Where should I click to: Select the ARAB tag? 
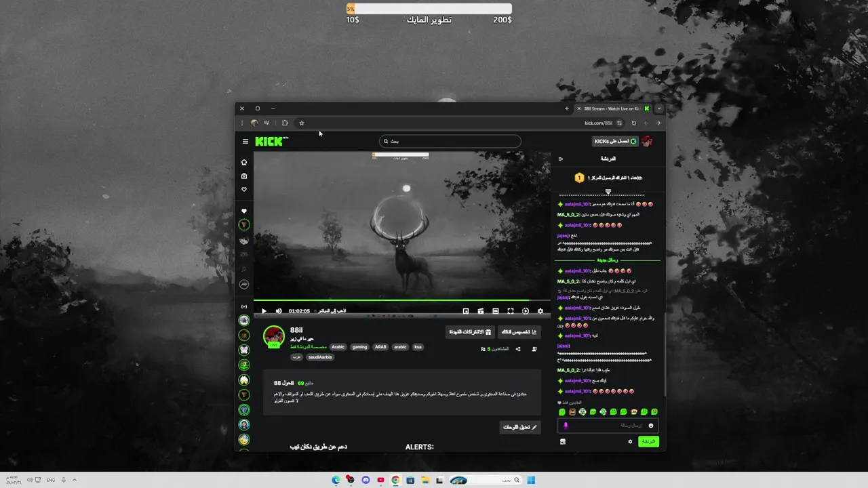[x=380, y=347]
